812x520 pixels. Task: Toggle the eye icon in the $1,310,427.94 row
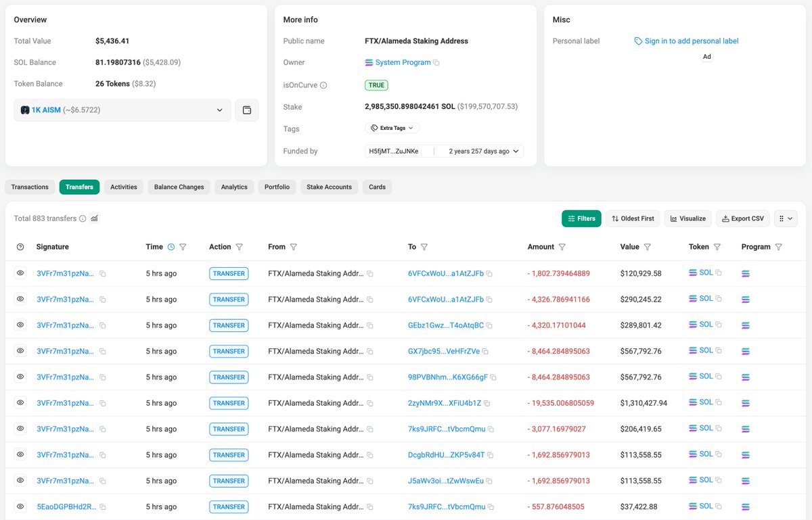[x=20, y=402]
